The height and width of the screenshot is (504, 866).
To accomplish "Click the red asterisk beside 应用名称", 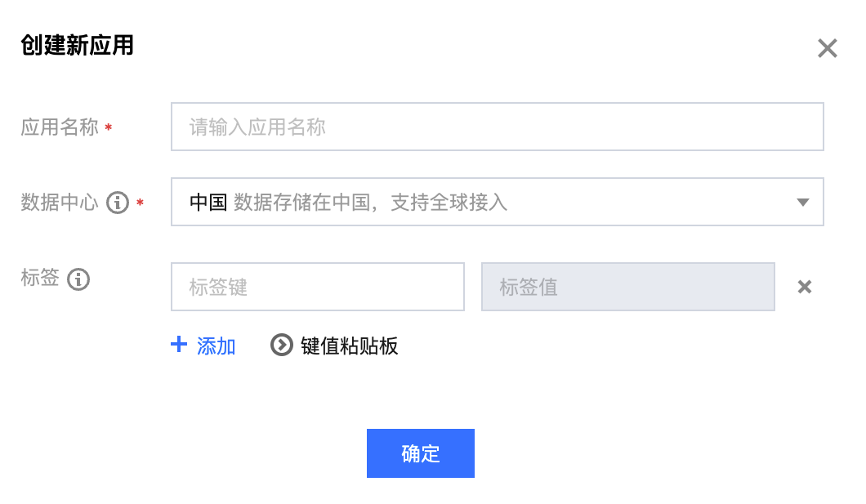I will [x=109, y=128].
